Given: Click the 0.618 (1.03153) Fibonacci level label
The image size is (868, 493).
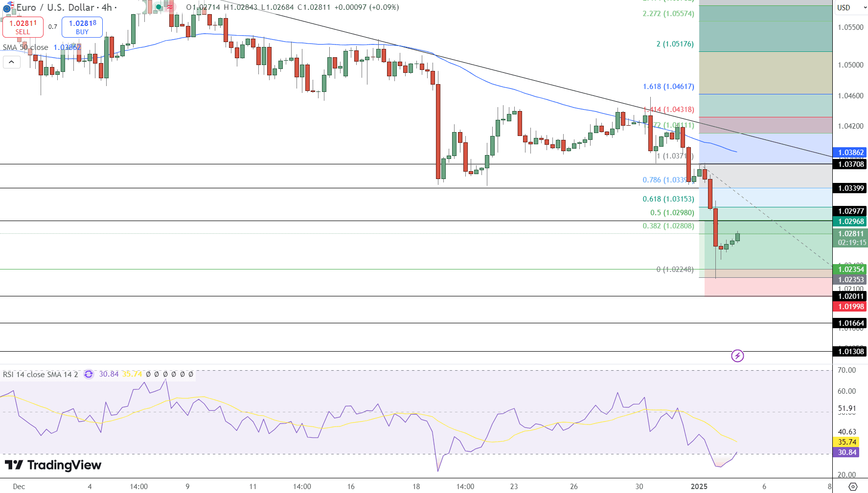Looking at the screenshot, I should (x=668, y=199).
